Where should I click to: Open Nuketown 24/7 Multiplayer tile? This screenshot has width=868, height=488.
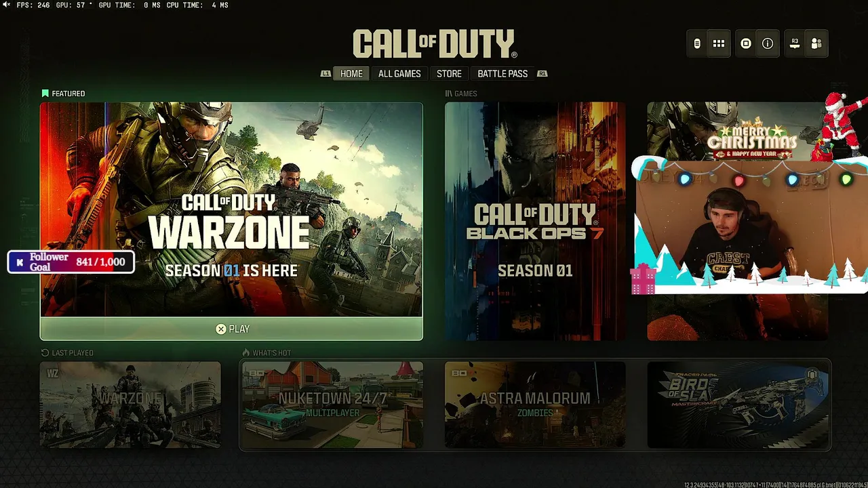(x=332, y=405)
